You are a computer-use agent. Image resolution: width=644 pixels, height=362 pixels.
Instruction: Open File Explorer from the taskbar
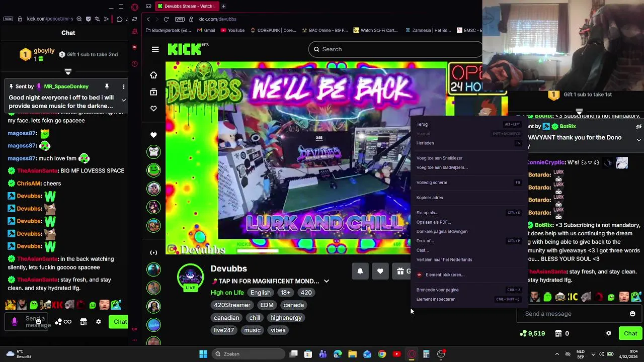tap(352, 354)
